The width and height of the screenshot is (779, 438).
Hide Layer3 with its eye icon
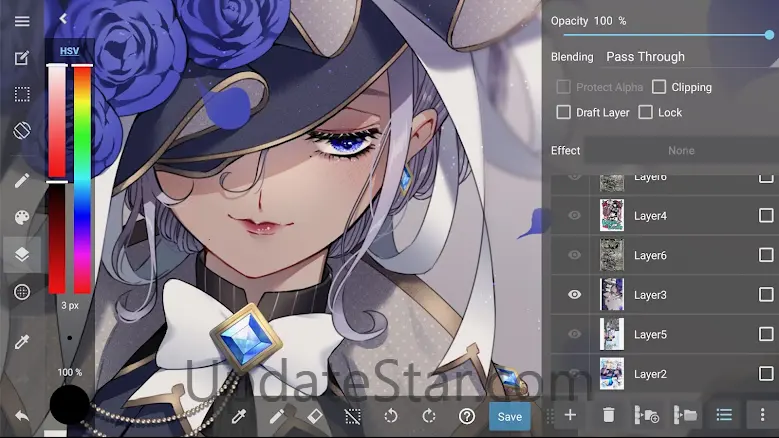point(574,294)
